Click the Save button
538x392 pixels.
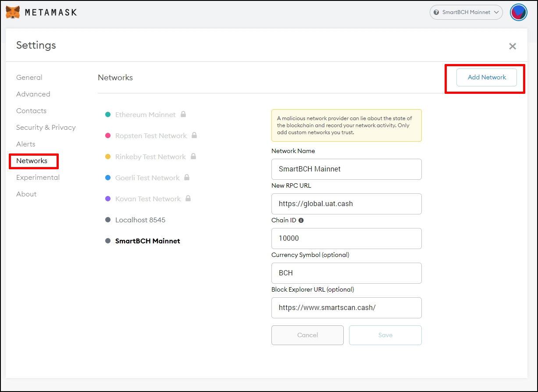point(385,335)
